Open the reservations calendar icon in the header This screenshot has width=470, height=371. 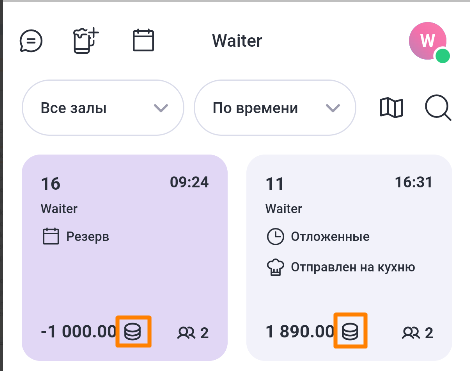pos(143,40)
